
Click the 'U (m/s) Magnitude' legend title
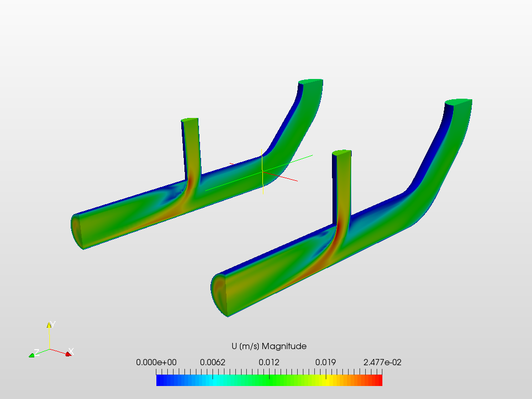coord(269,346)
